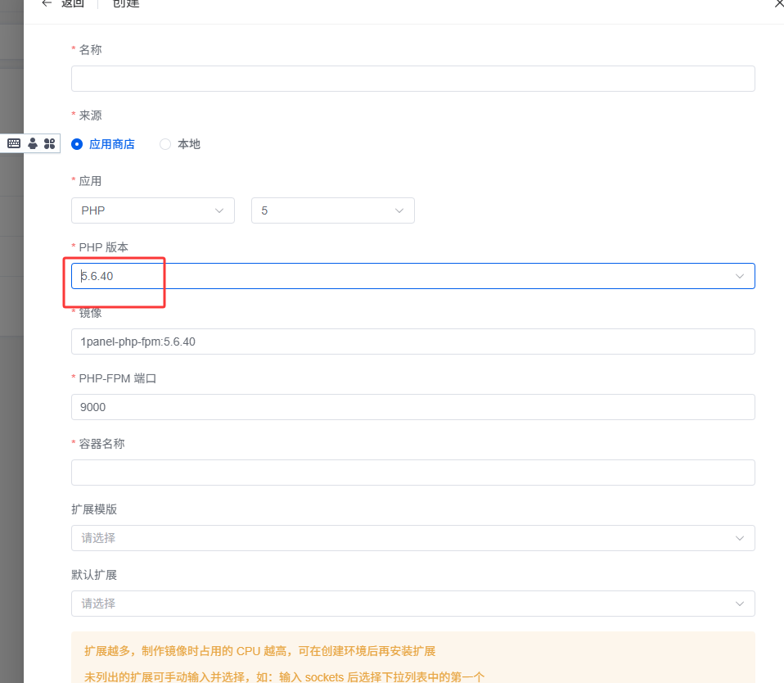Click the 镜像 field containing 1panel-php-fpm:5.6.40
The width and height of the screenshot is (784, 683).
(x=413, y=341)
